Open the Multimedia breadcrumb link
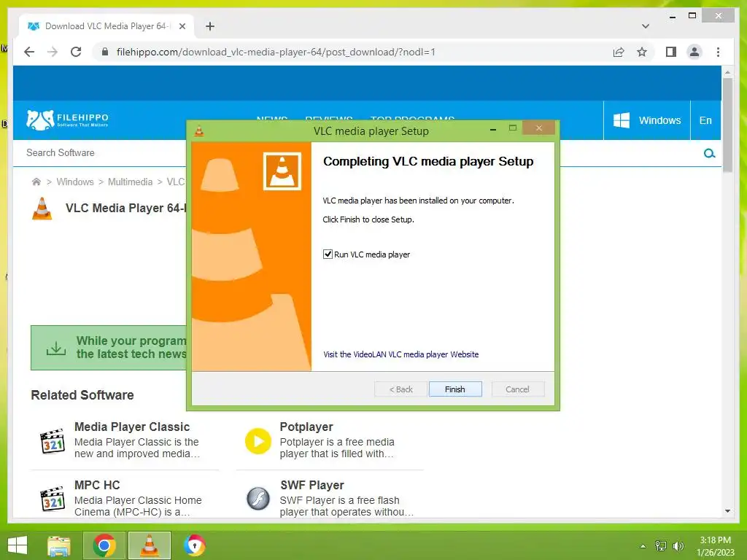This screenshot has height=560, width=747. tap(130, 182)
